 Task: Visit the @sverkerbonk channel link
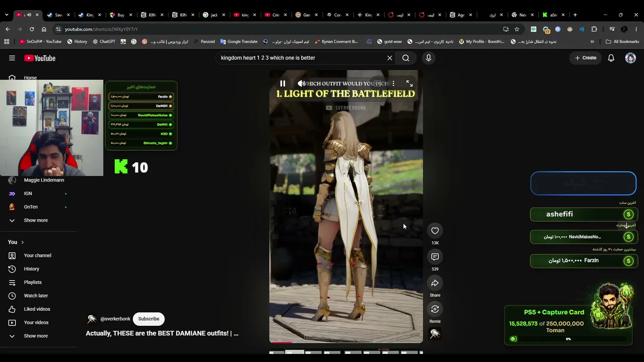tap(115, 319)
